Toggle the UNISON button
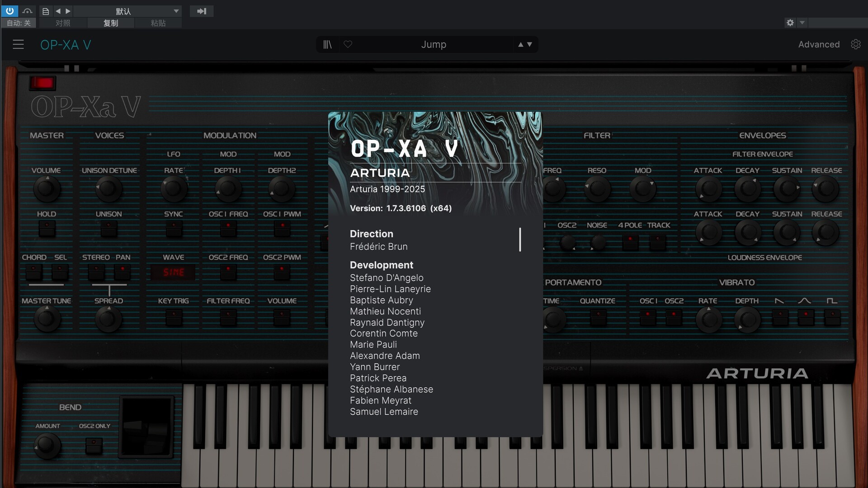Screen dimensions: 868x488 [x=108, y=229]
